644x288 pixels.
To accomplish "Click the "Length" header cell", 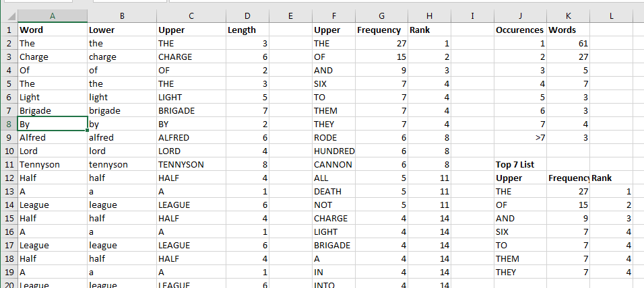I will click(x=247, y=30).
